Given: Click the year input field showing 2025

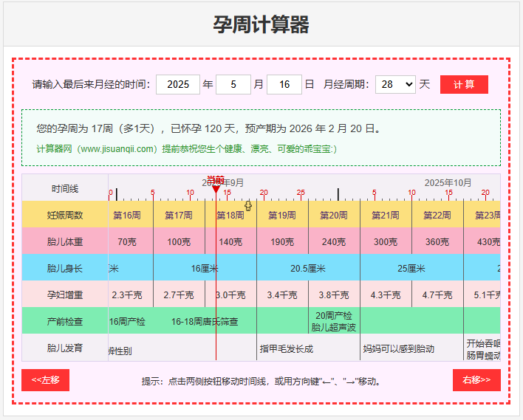Looking at the screenshot, I should pos(178,84).
